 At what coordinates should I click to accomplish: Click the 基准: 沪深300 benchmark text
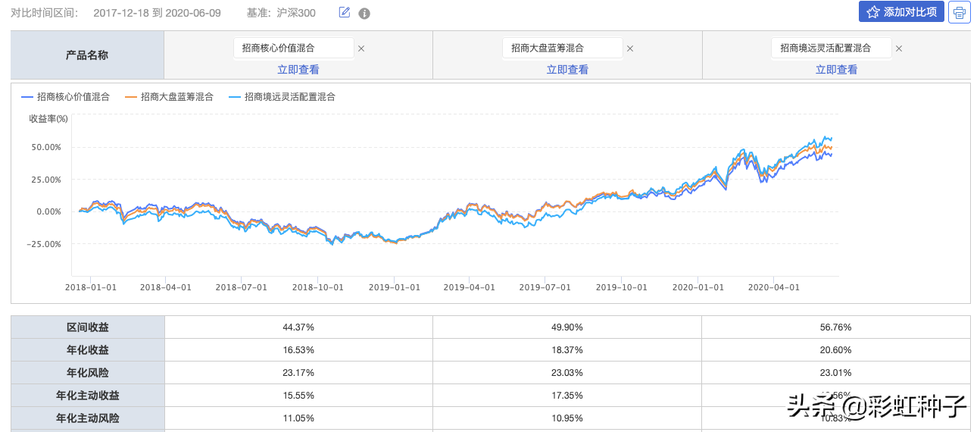coord(281,13)
